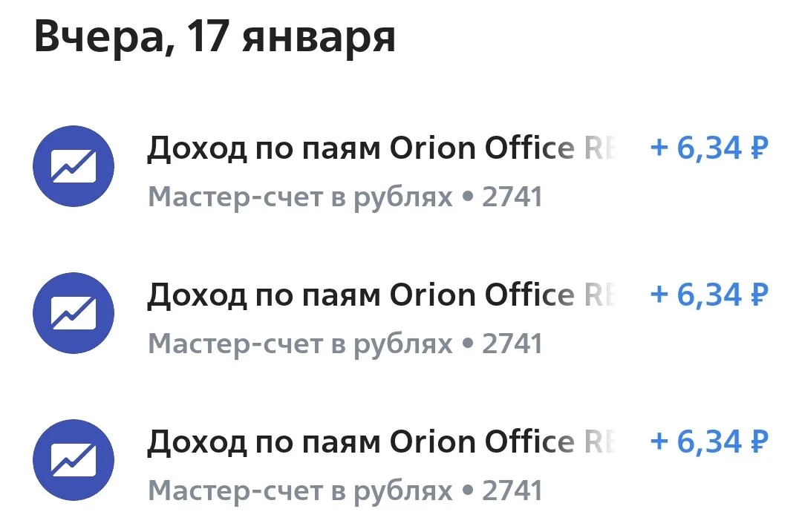Expand truncated "RE" text in third entry
This screenshot has height=532, width=802.
point(599,441)
